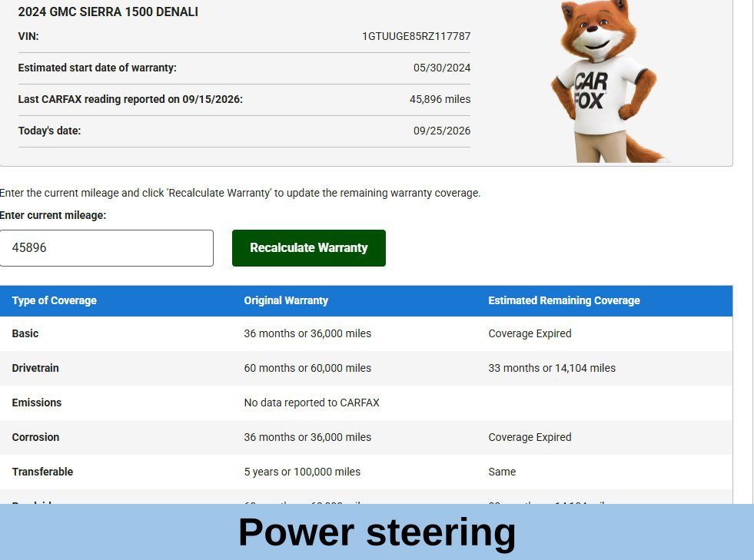Click the Type of Coverage column header

click(x=55, y=300)
